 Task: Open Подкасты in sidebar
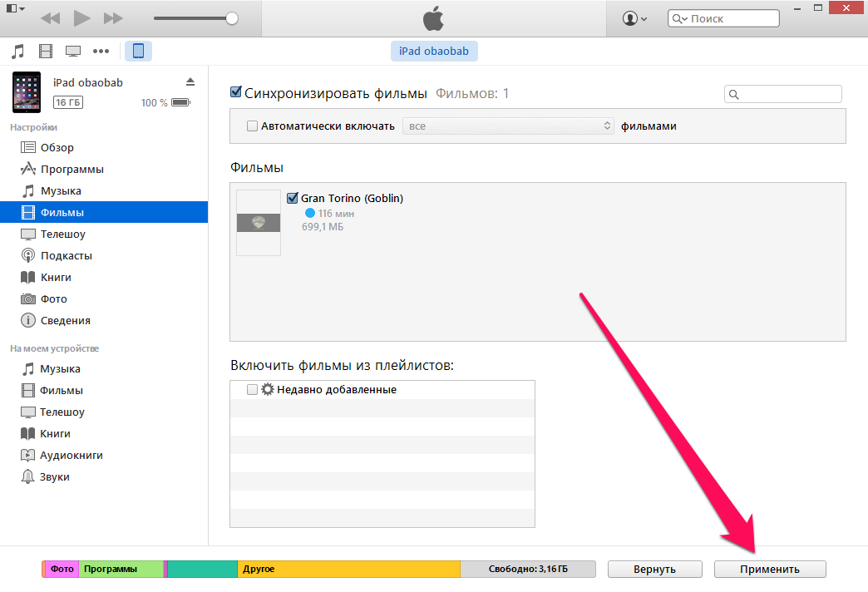(104, 255)
